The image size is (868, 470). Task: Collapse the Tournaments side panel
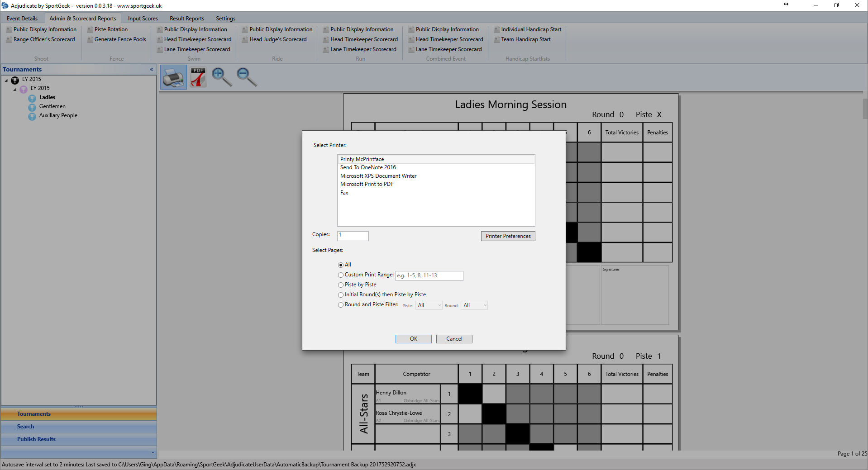(x=152, y=69)
